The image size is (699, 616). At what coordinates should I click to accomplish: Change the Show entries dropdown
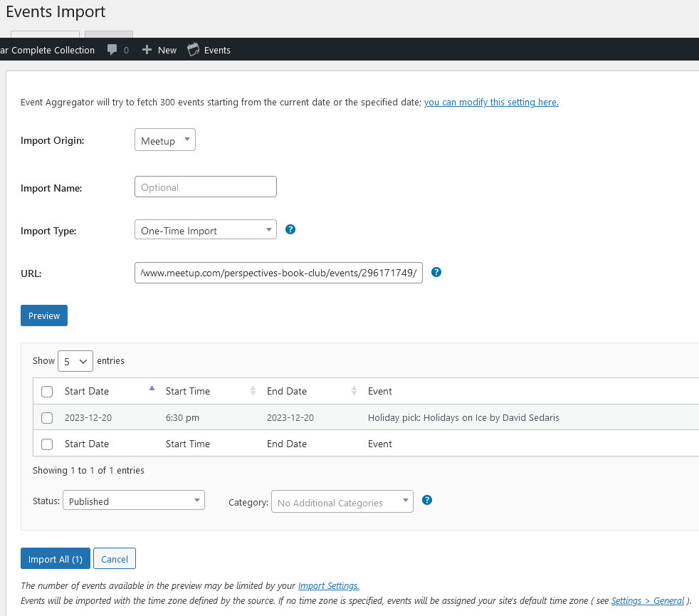(x=75, y=361)
